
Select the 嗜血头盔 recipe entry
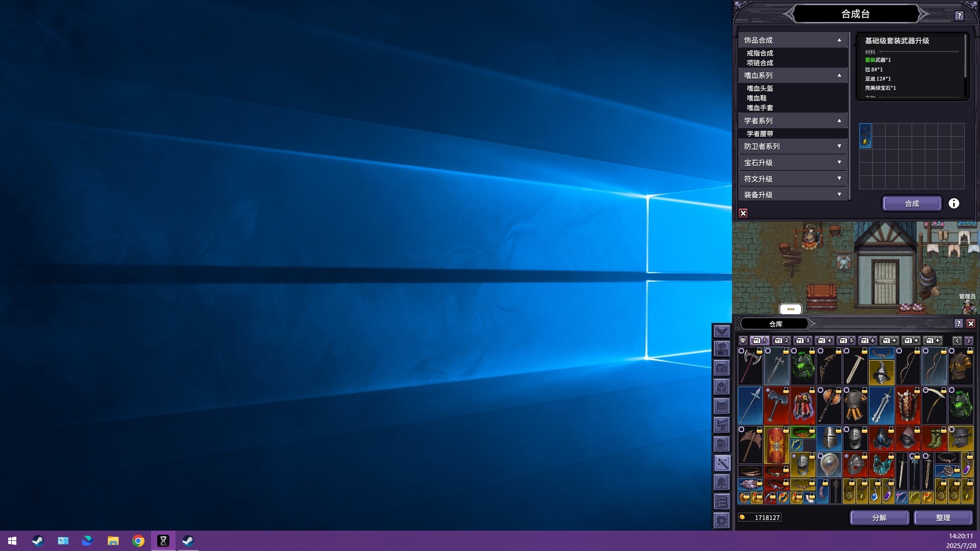pyautogui.click(x=759, y=88)
